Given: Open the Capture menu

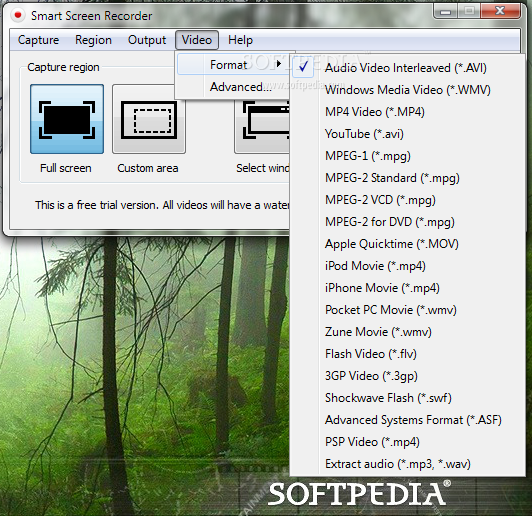Looking at the screenshot, I should point(38,40).
